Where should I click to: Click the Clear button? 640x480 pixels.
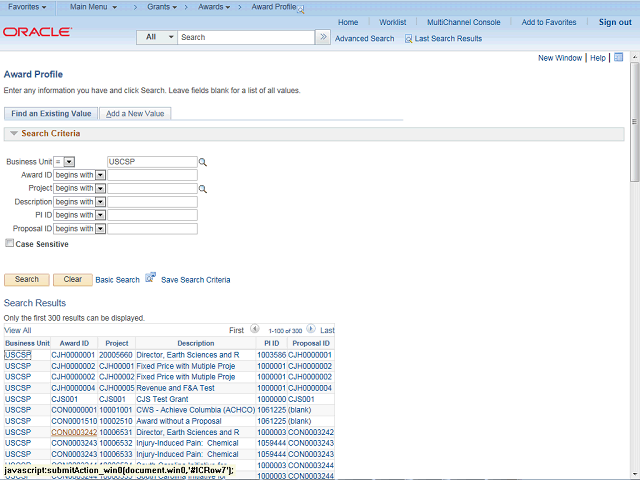tap(73, 280)
